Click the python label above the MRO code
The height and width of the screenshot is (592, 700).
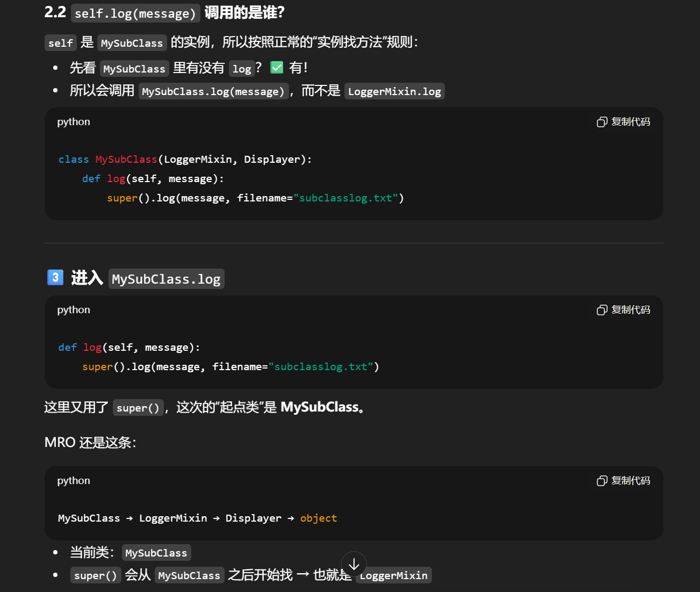(x=74, y=481)
